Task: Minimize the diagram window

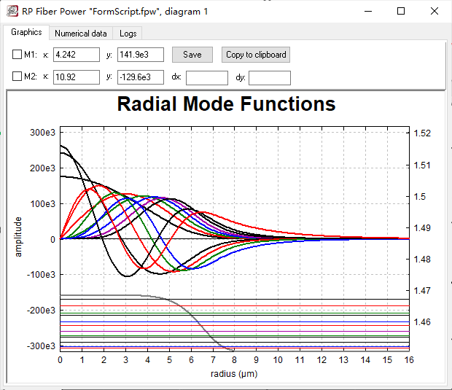Action: click(368, 11)
